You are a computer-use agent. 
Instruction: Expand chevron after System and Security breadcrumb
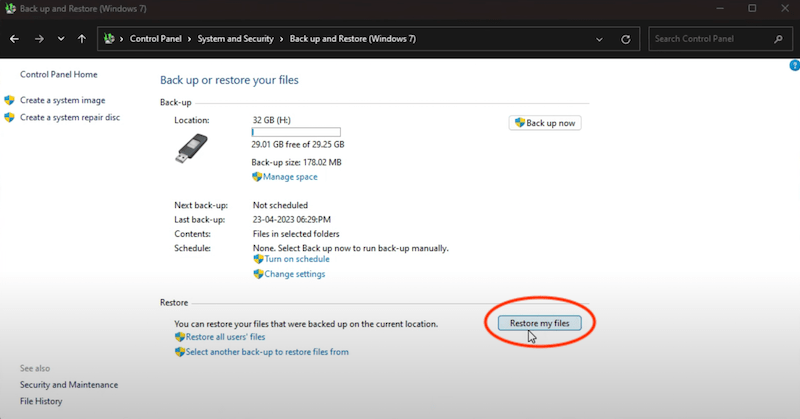click(281, 39)
